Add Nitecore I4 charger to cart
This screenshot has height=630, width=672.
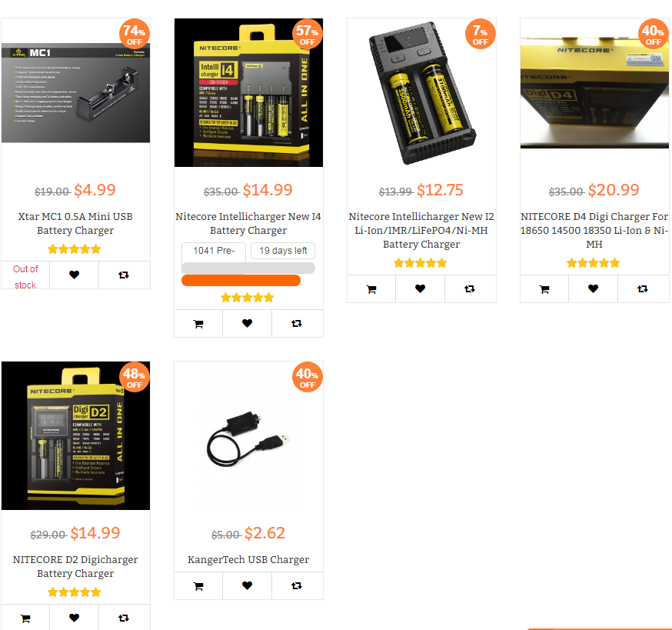(198, 324)
